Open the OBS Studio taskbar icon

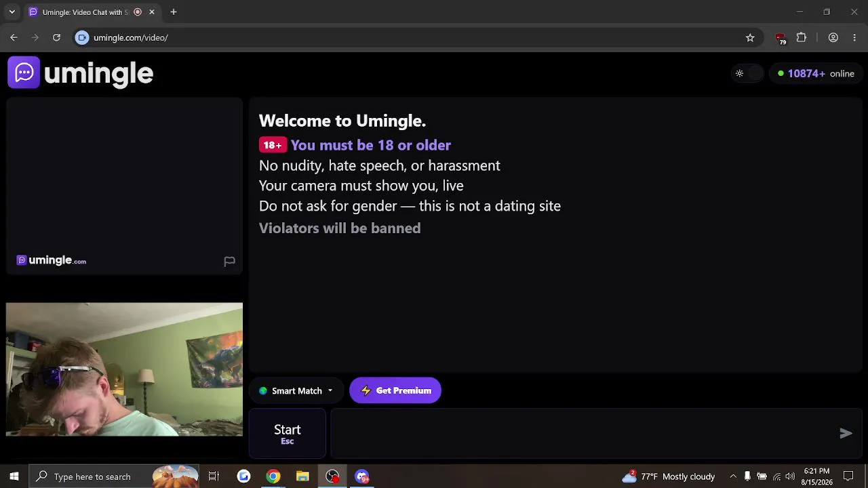point(332,476)
